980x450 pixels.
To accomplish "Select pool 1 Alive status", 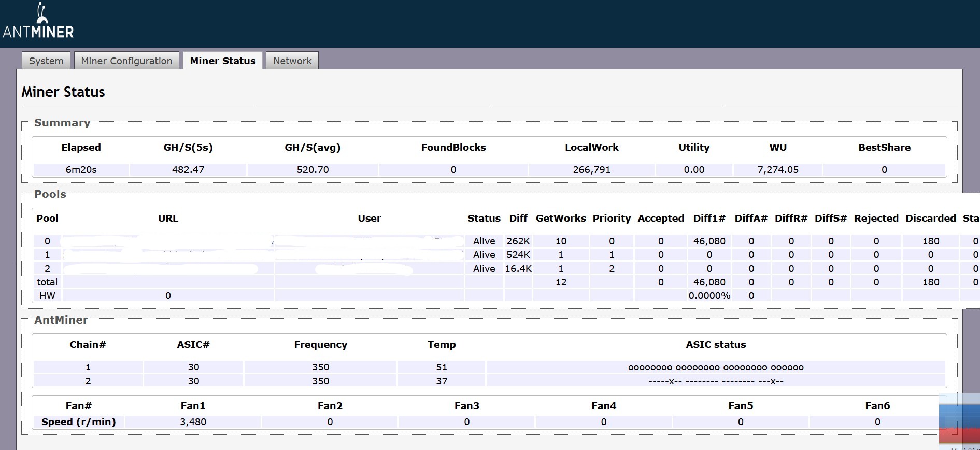I will tap(484, 255).
